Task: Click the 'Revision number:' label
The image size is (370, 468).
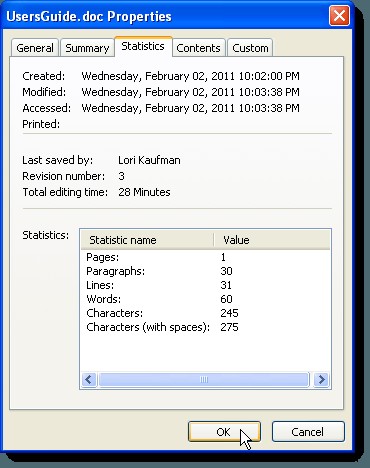Action: point(63,176)
